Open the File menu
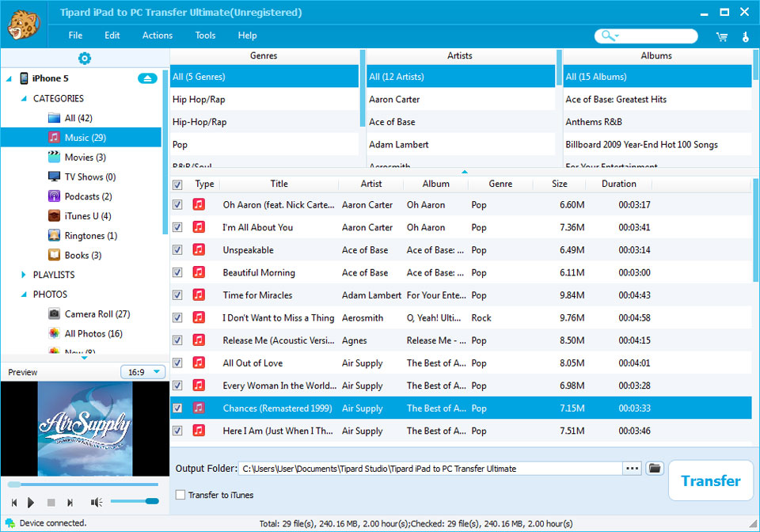This screenshot has height=532, width=760. 75,36
